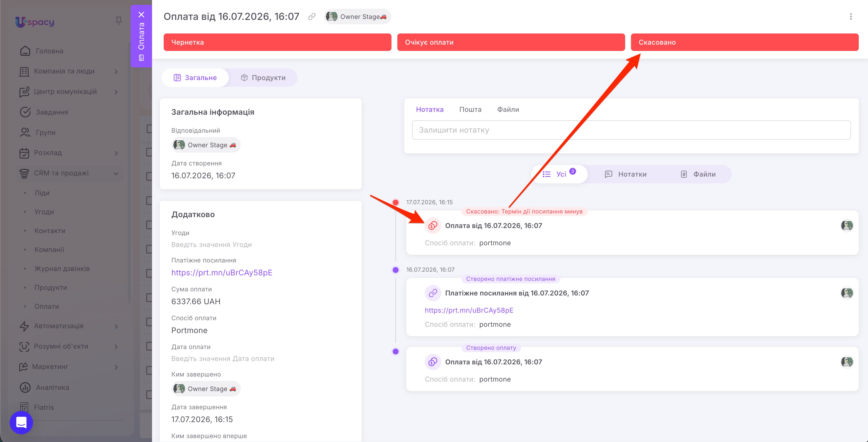Select the Пошта tab
This screenshot has height=442, width=868.
tap(470, 109)
